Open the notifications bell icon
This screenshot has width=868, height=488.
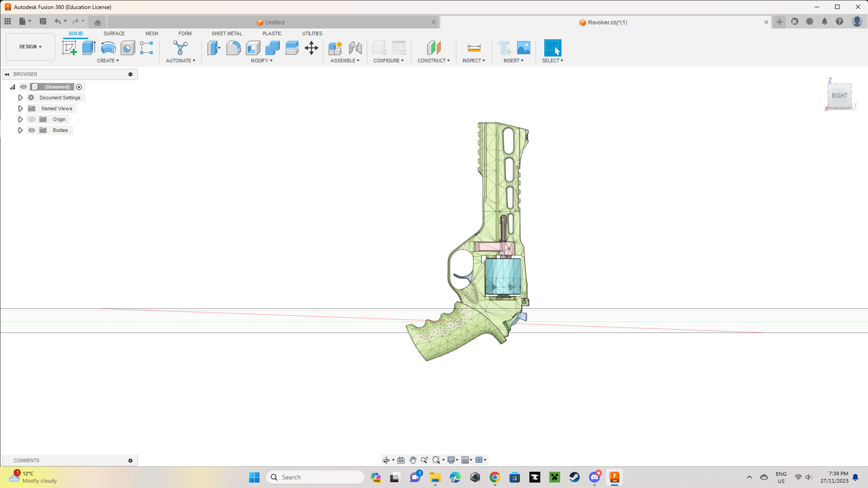(x=825, y=21)
